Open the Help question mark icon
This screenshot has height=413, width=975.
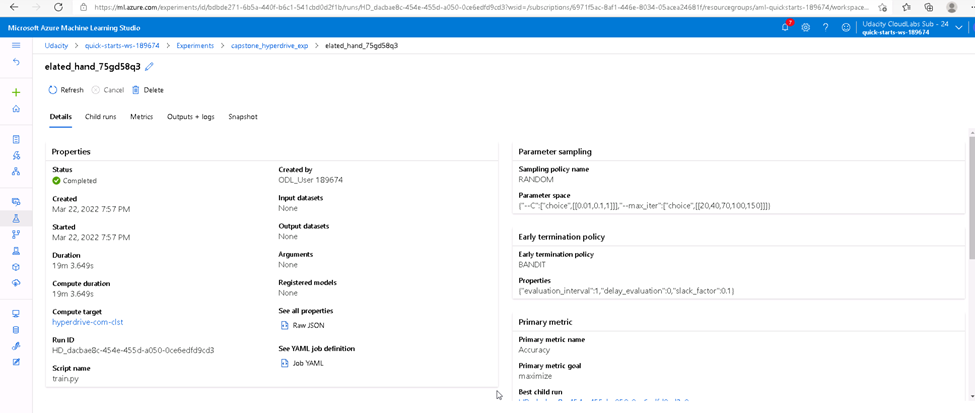click(x=826, y=27)
